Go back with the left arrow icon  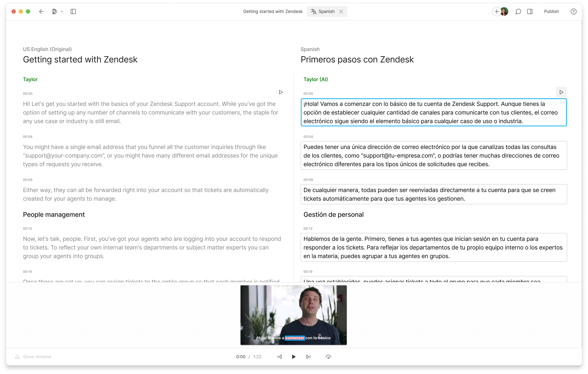click(41, 11)
